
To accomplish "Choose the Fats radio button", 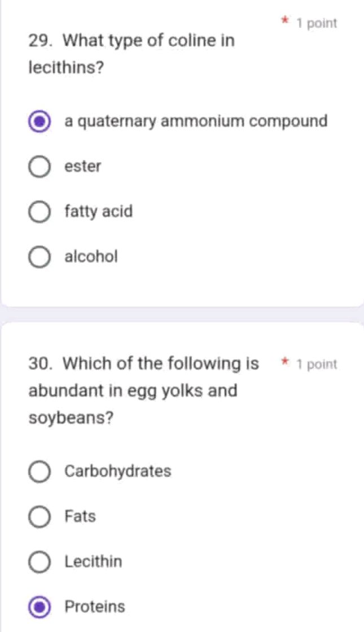I will (39, 516).
